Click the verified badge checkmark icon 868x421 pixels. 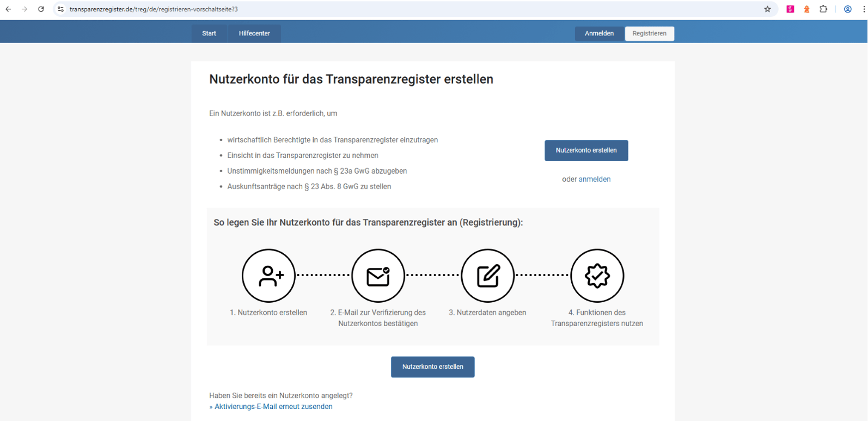tap(597, 276)
